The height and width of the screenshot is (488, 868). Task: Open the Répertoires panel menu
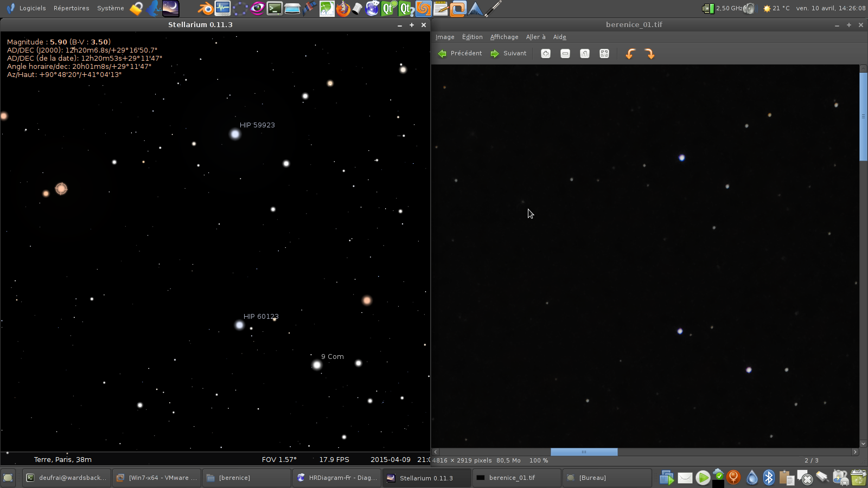(72, 8)
